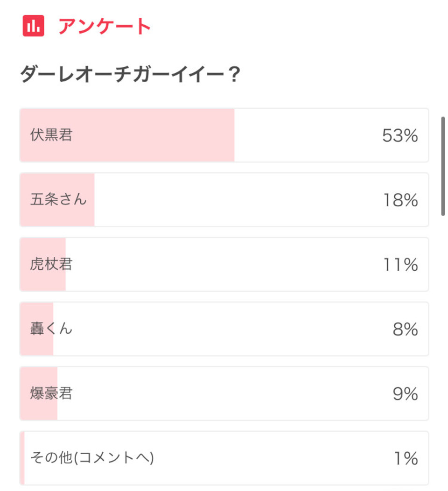Viewport: 448px width, 491px height.
Task: Pick the 轟くん poll option
Action: pyautogui.click(x=224, y=329)
